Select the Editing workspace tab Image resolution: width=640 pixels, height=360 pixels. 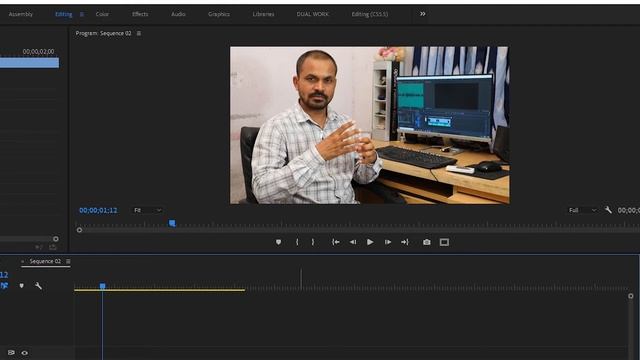[63, 14]
